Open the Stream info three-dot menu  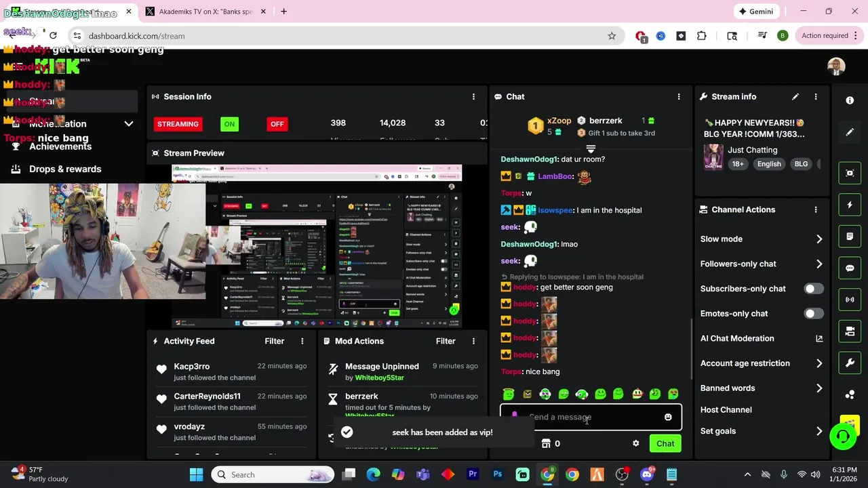pyautogui.click(x=816, y=97)
